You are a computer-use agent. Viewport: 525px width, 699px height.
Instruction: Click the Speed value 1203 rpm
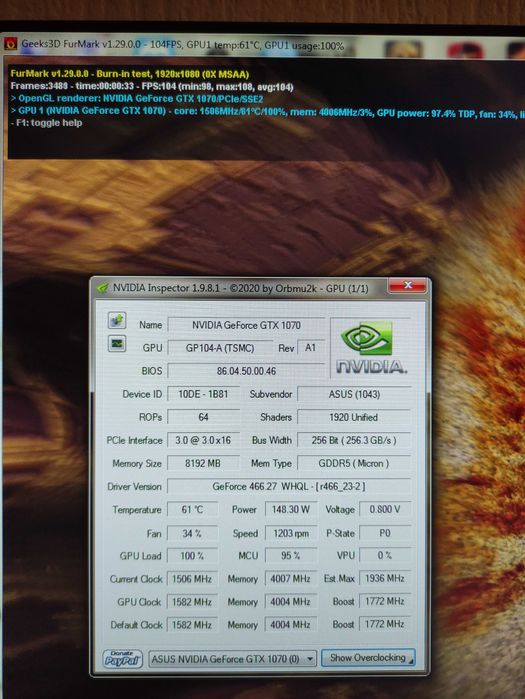(291, 533)
